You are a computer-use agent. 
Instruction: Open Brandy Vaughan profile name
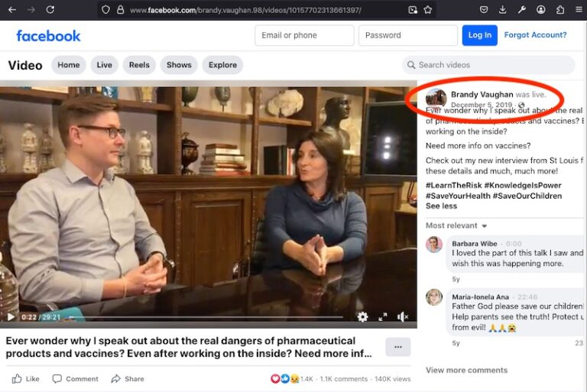coord(482,94)
